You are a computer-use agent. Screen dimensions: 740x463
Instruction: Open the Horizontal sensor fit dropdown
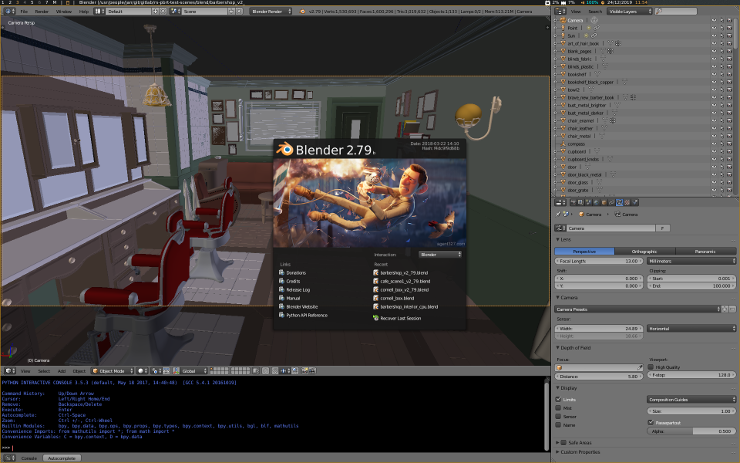(x=691, y=328)
